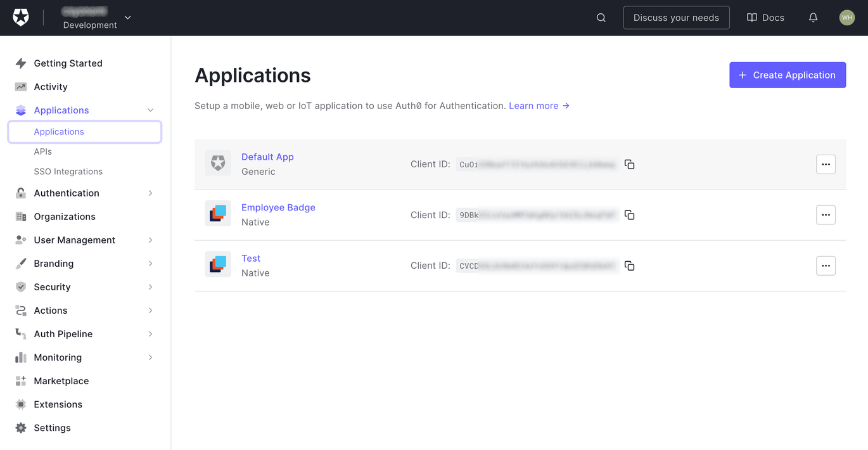Click the search magnifier icon in header
The width and height of the screenshot is (868, 450).
pos(601,18)
